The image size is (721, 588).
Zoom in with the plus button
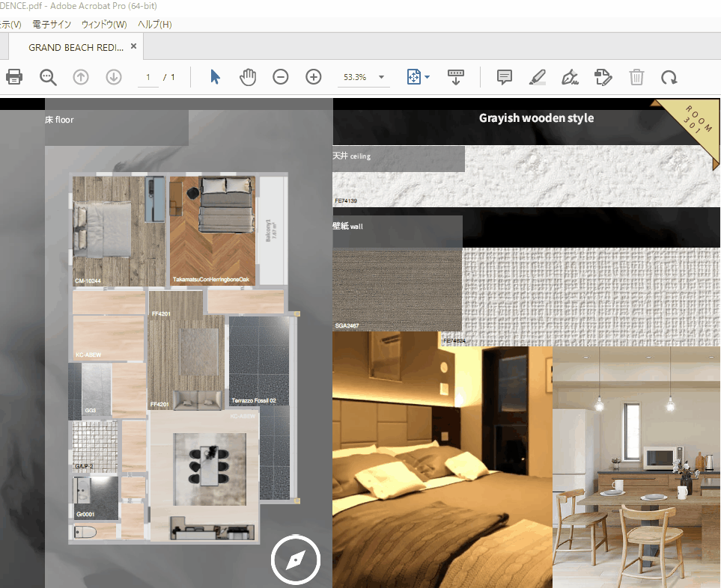(314, 77)
